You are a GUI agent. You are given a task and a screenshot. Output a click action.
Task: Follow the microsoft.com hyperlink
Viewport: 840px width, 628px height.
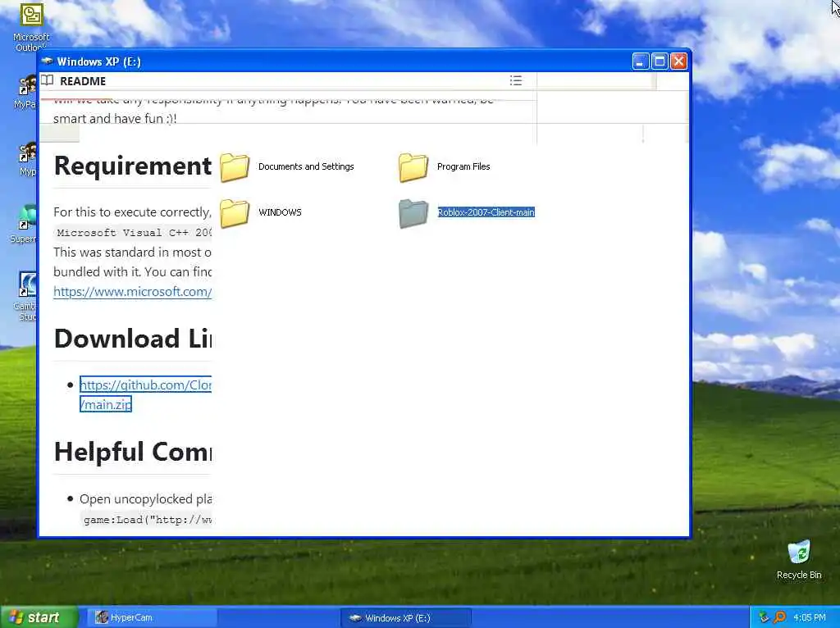132,292
